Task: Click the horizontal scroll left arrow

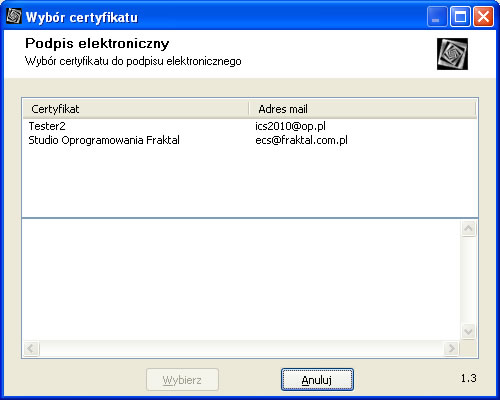Action: coord(31,349)
